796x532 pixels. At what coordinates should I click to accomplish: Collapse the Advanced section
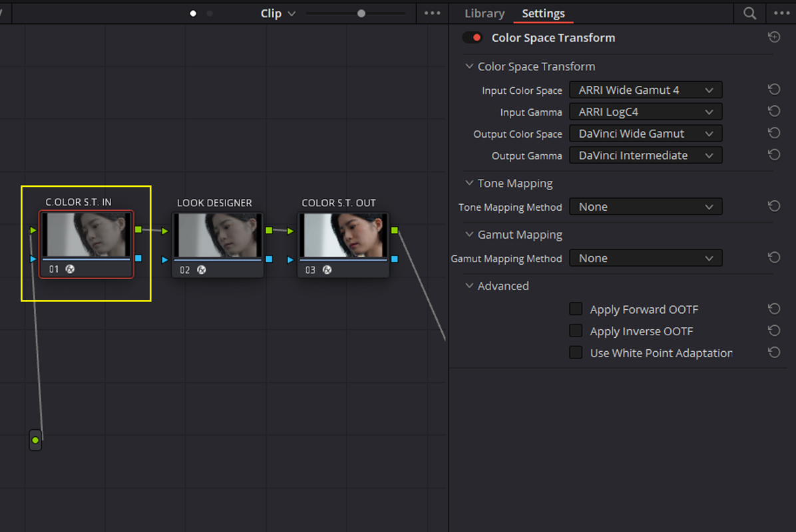469,285
